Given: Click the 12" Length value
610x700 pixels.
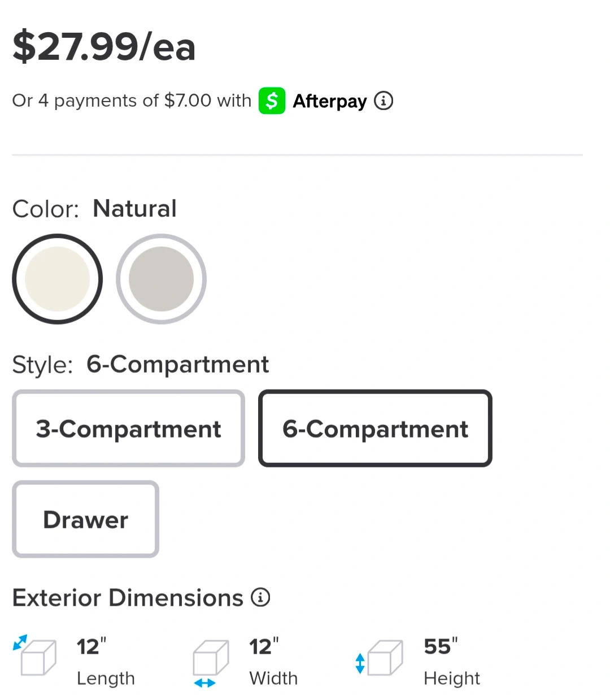Looking at the screenshot, I should (91, 647).
